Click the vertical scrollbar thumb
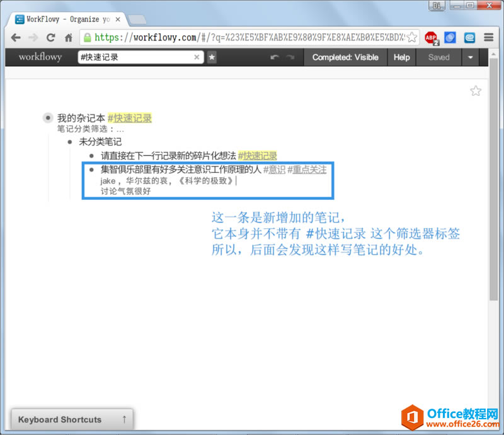Viewport: 504px width, 435px height. tap(493, 179)
